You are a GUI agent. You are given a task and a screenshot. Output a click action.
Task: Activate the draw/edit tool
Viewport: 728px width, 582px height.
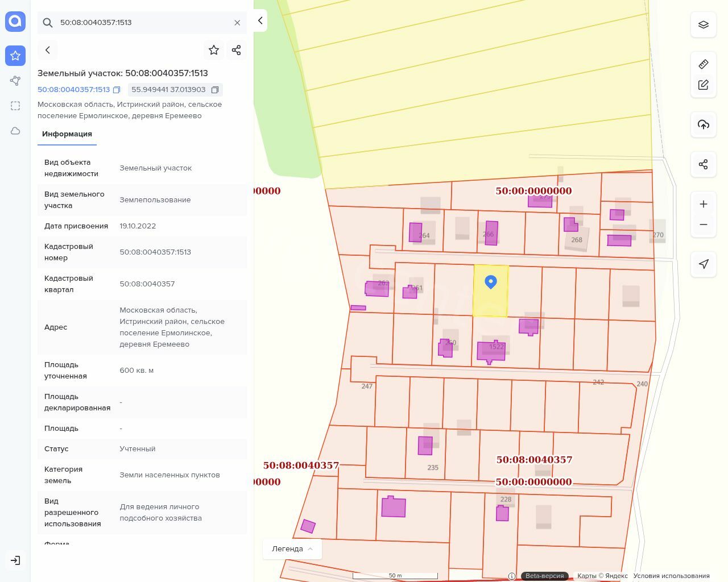[x=704, y=85]
